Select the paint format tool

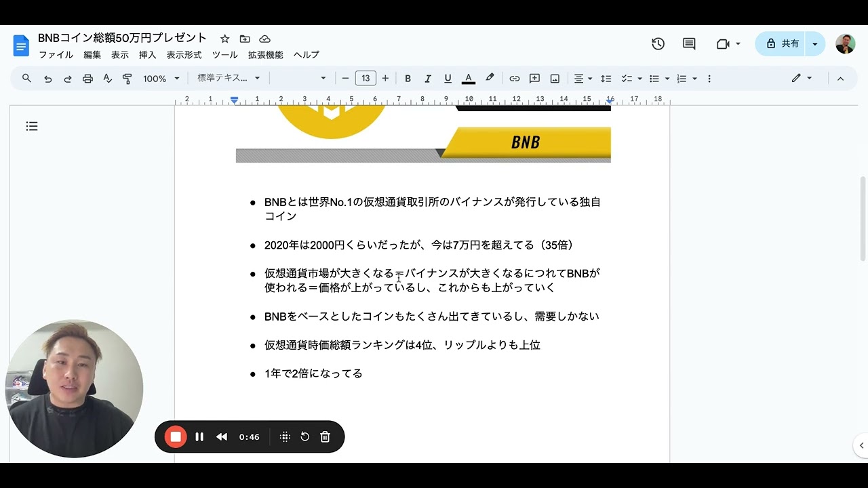pyautogui.click(x=127, y=79)
